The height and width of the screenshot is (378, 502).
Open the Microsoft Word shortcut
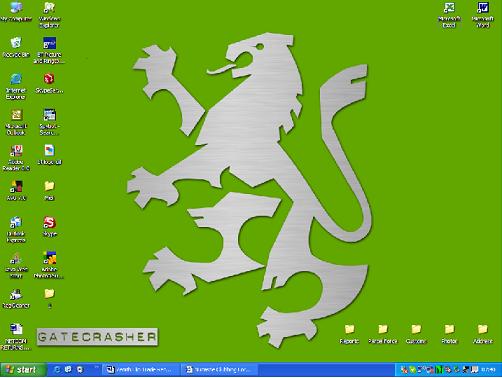[x=482, y=15]
